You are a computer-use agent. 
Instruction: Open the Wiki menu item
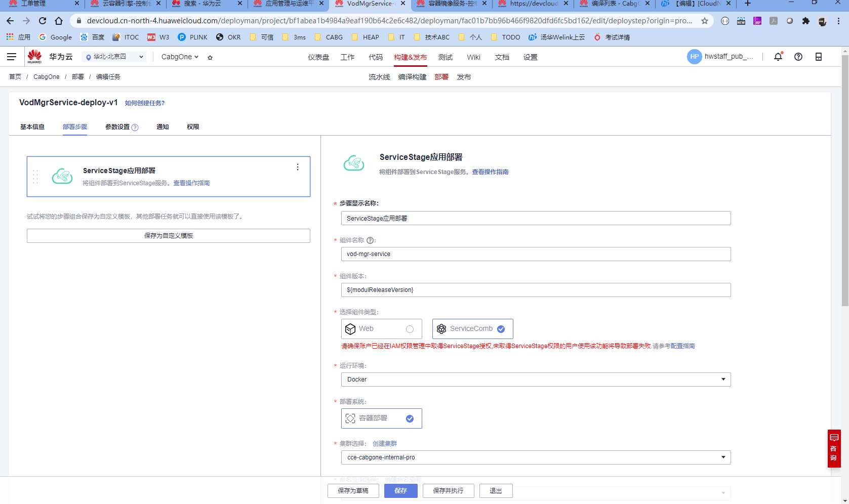coord(474,57)
